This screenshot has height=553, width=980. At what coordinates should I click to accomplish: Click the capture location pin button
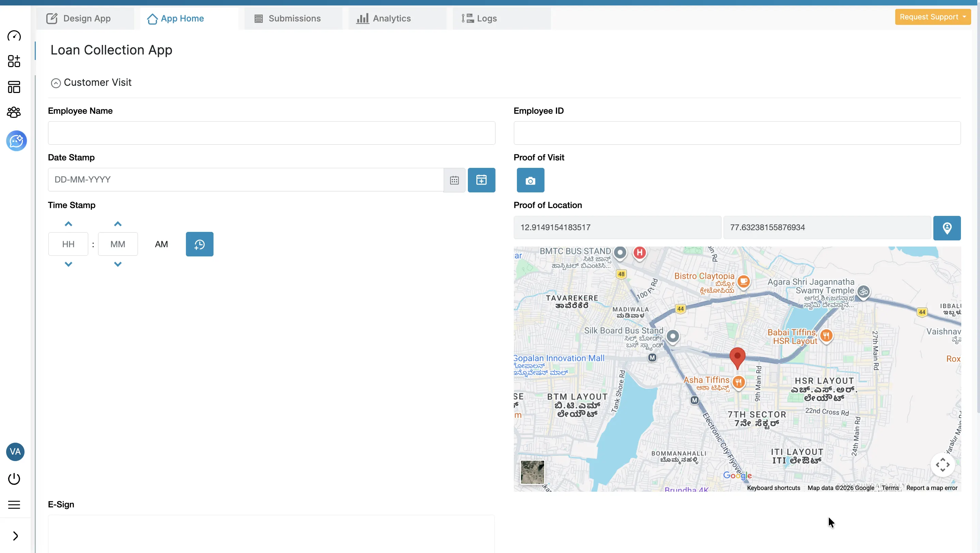tap(947, 228)
